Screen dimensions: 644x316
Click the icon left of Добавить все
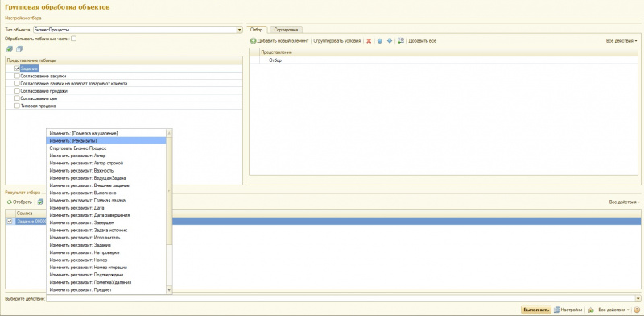tap(401, 41)
